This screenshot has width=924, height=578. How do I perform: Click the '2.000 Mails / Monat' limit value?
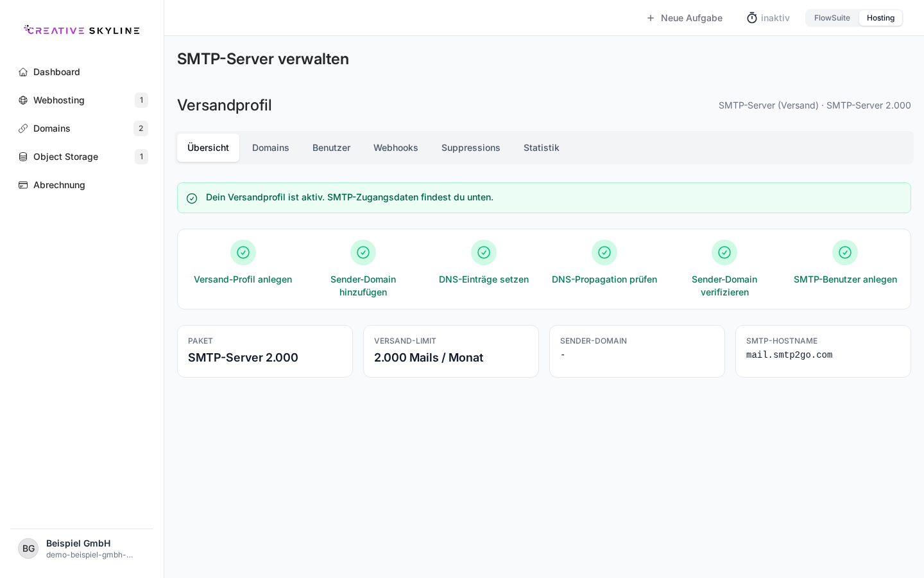tap(429, 358)
